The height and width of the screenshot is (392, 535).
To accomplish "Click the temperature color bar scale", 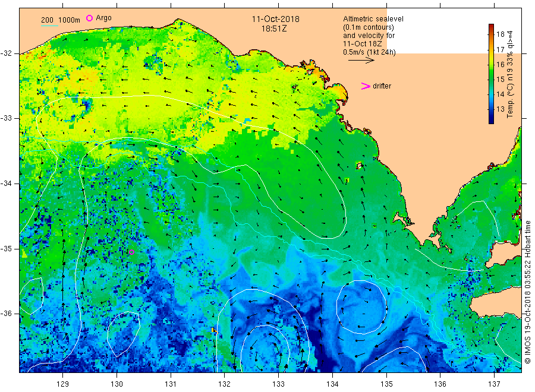I will 492,74.
